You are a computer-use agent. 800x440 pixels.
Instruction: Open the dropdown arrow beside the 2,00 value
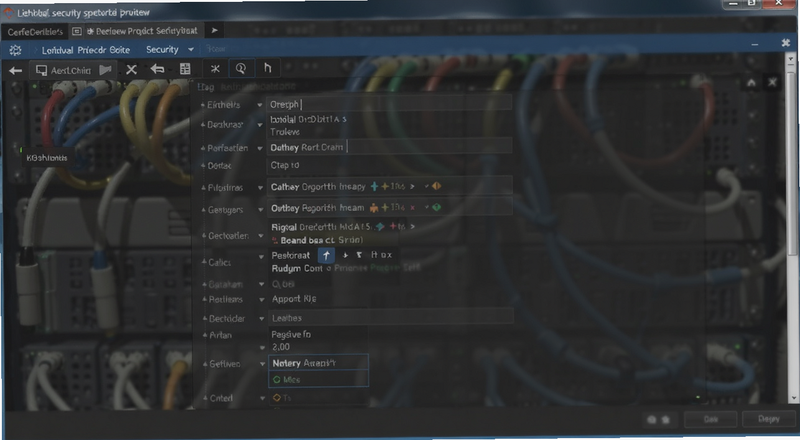(262, 348)
